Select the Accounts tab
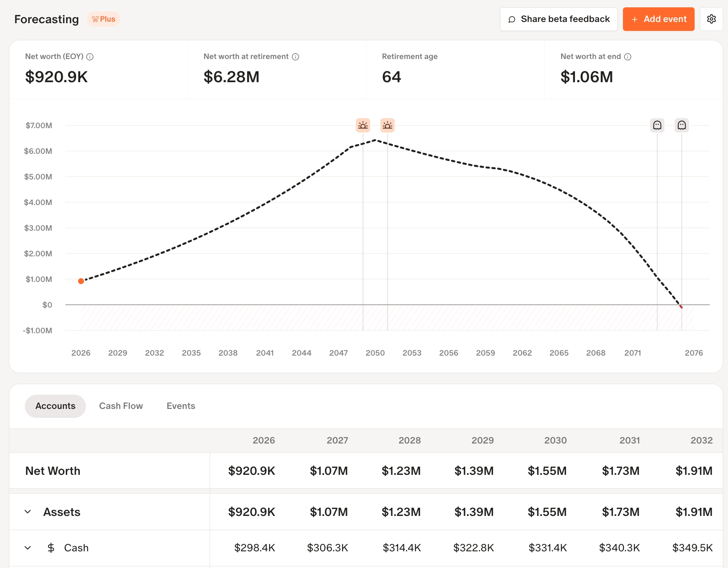This screenshot has width=728, height=568. click(x=55, y=406)
